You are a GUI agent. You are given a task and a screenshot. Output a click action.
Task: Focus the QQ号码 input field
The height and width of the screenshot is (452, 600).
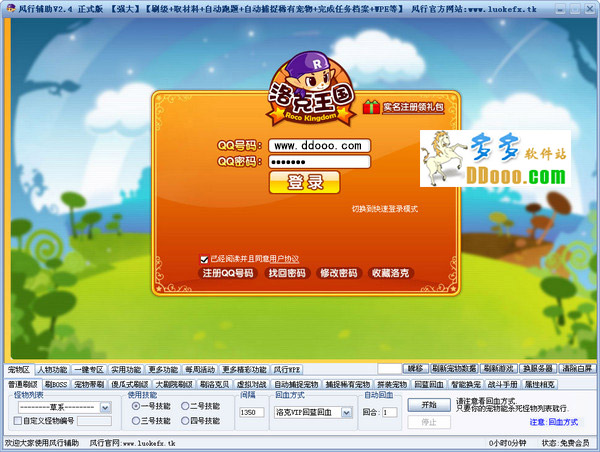pos(320,146)
